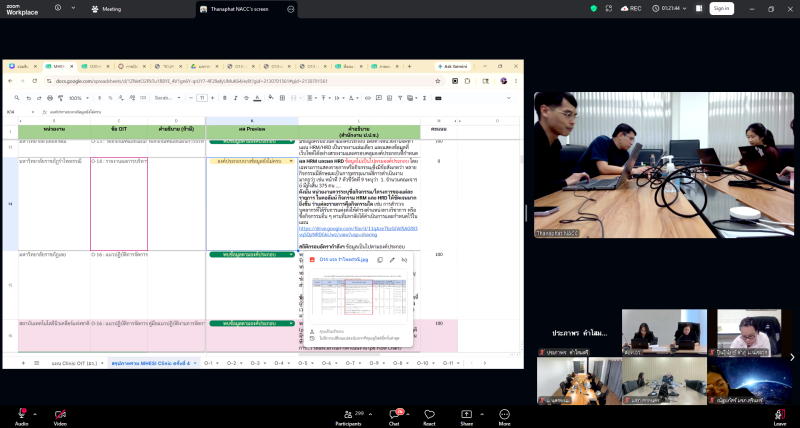Open the Chat panel
This screenshot has height=428, width=800.
pyautogui.click(x=394, y=417)
